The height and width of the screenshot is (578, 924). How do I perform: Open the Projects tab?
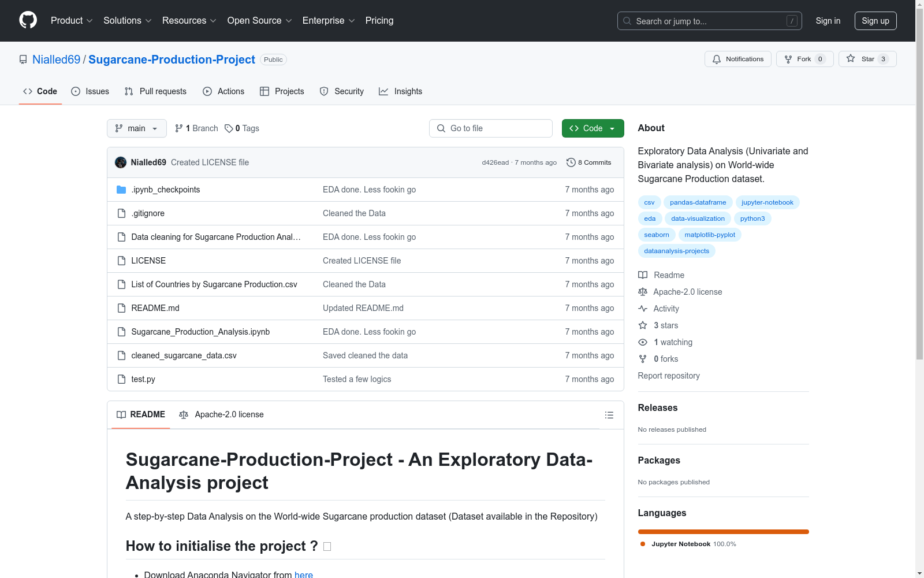[282, 91]
